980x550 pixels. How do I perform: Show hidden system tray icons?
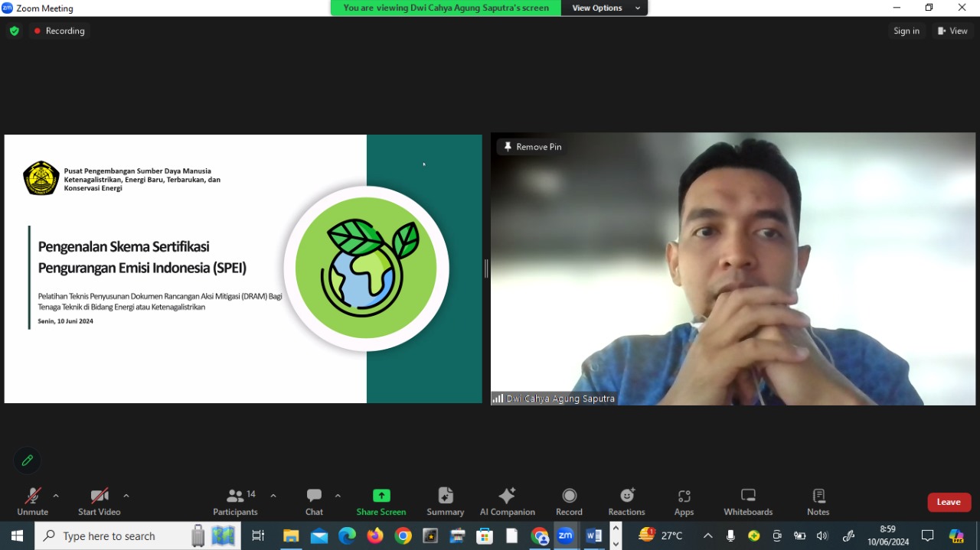coord(707,536)
